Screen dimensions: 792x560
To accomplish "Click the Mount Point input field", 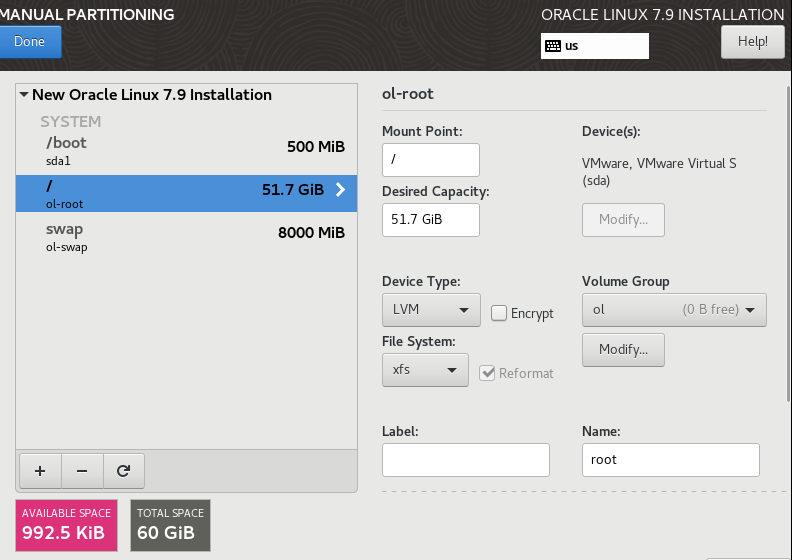I will tap(431, 160).
